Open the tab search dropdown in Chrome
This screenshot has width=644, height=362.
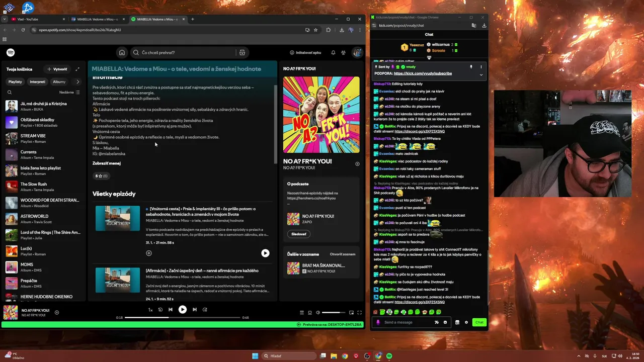click(x=5, y=19)
